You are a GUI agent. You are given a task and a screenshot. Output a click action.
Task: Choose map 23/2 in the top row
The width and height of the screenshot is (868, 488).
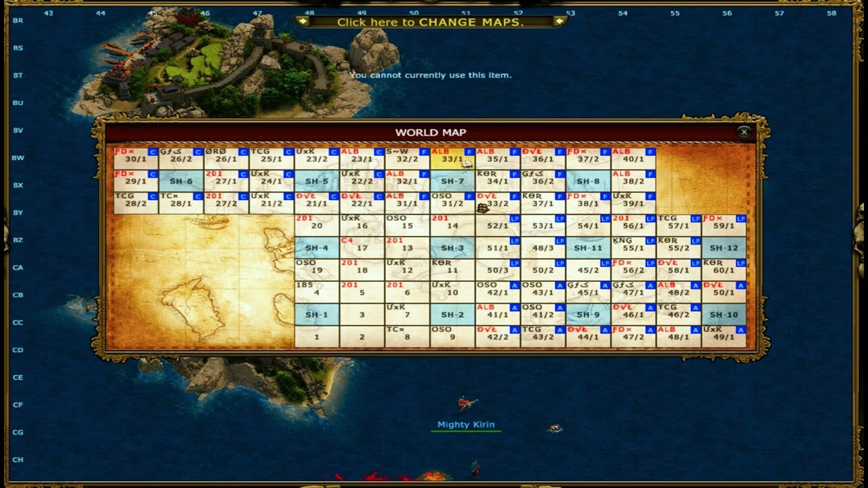317,159
